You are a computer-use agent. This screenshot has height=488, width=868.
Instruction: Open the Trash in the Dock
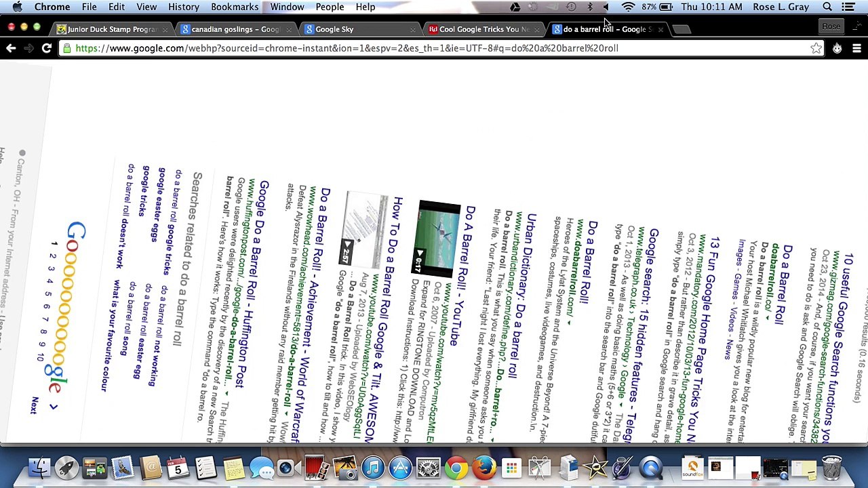coord(831,468)
